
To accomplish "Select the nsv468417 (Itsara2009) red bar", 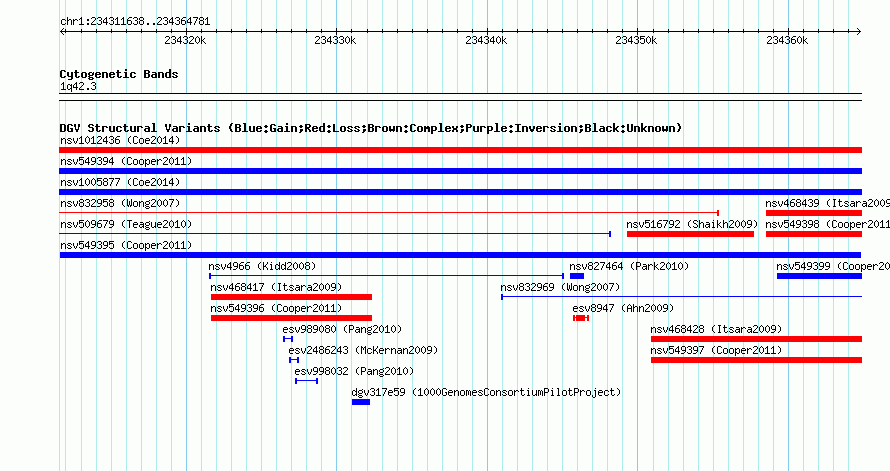I will [x=291, y=297].
